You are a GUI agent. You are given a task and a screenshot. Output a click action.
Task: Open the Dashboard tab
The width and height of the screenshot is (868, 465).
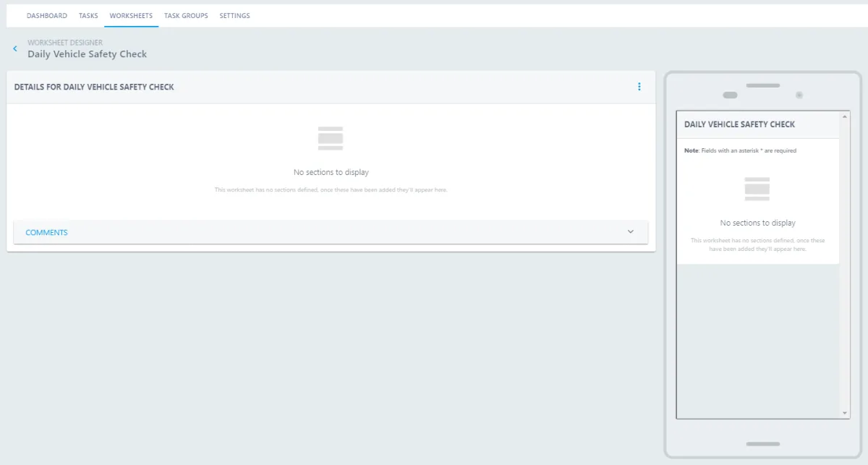[47, 16]
